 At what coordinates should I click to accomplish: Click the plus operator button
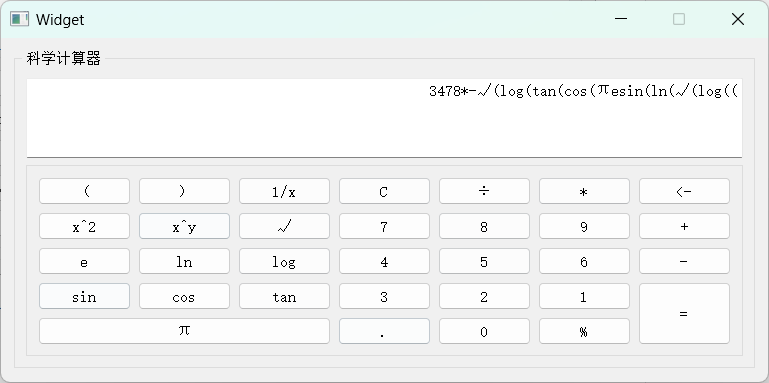click(x=684, y=226)
